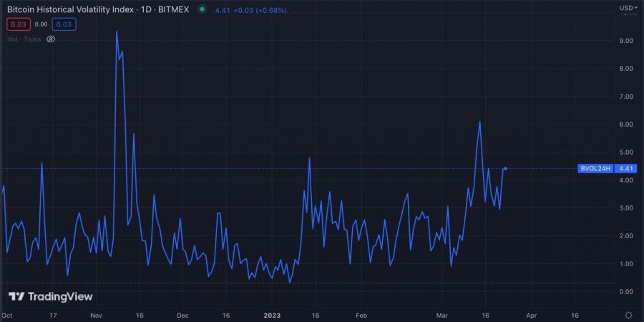Click the 4.41 current value tag on price axis
644x322 pixels.
coord(625,169)
